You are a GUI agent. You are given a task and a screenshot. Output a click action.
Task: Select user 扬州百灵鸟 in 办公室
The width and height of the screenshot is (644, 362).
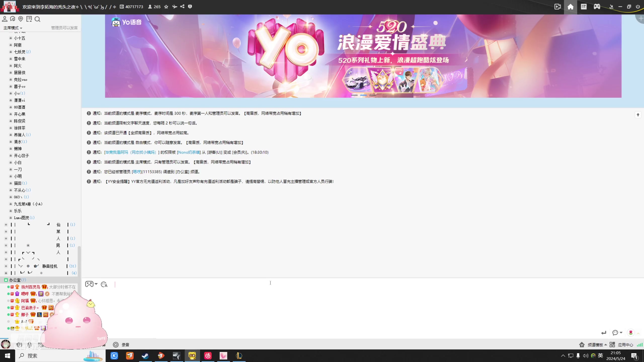pos(30,287)
